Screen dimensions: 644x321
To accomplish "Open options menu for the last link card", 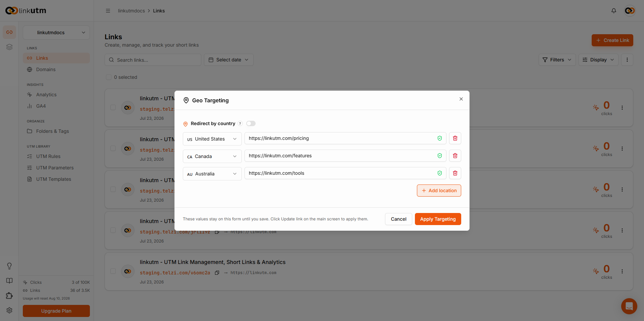I will tap(622, 271).
